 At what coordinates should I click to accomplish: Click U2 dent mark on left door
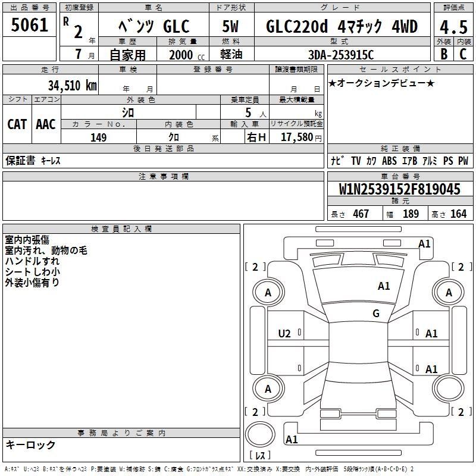tap(284, 334)
